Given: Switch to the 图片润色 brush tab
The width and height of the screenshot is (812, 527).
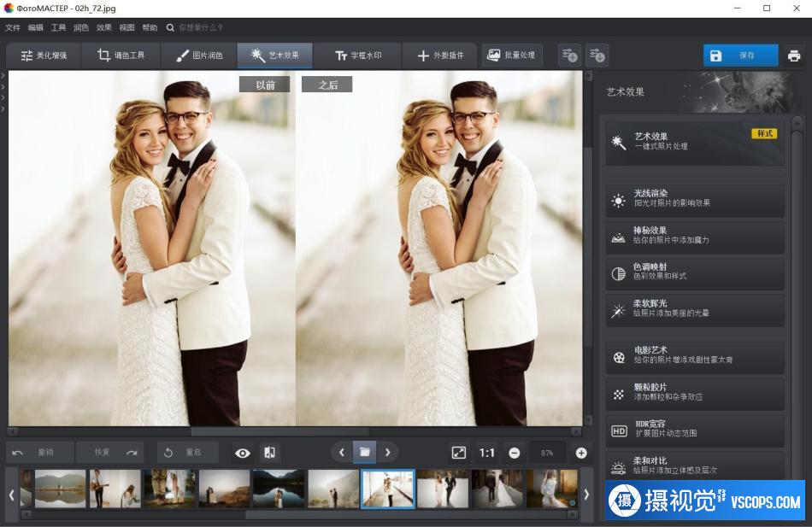Looking at the screenshot, I should click(199, 56).
